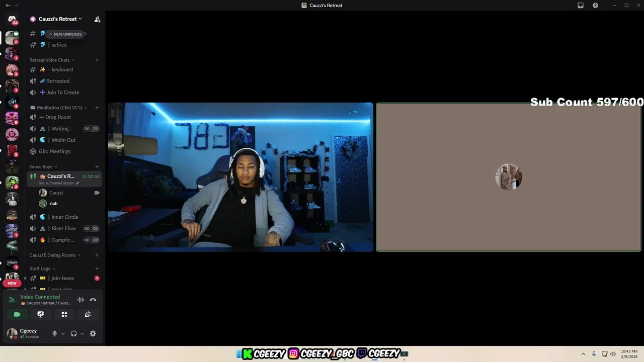Screen dimensions: 644x362
Task: Create channel in Grace Boyz category
Action: 97,167
